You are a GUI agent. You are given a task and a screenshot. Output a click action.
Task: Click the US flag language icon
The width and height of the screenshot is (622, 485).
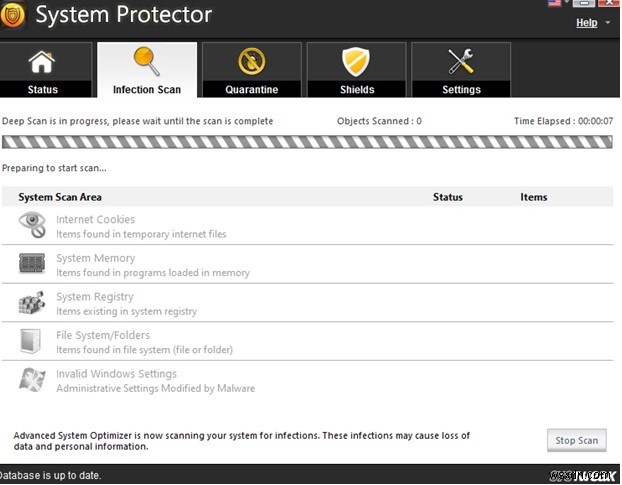tap(555, 3)
